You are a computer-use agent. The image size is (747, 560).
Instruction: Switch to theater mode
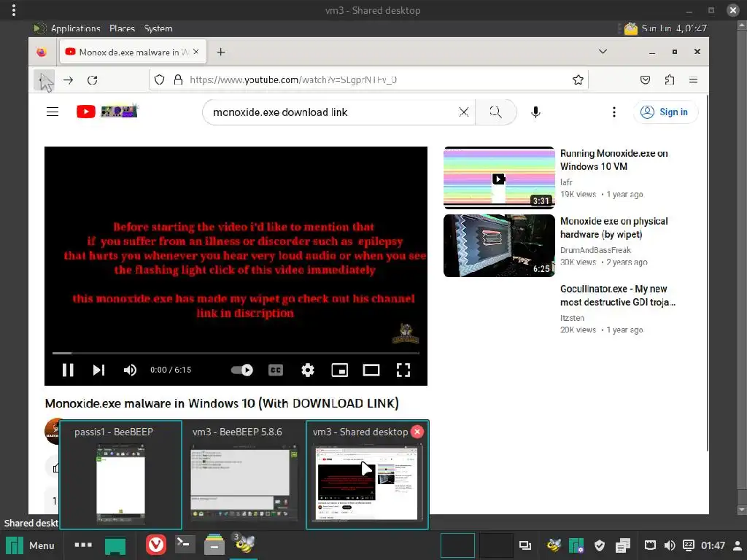[371, 370]
